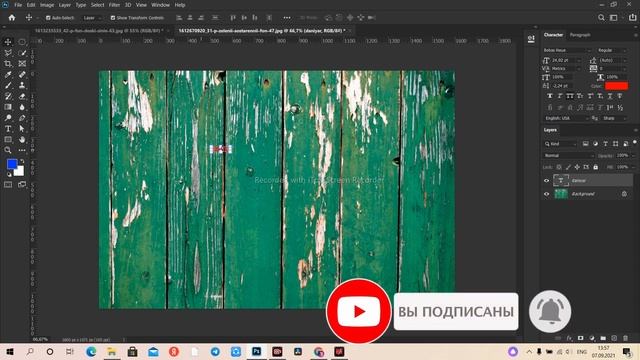This screenshot has width=640, height=360.
Task: Select the Pen tool
Action: pos(22,118)
